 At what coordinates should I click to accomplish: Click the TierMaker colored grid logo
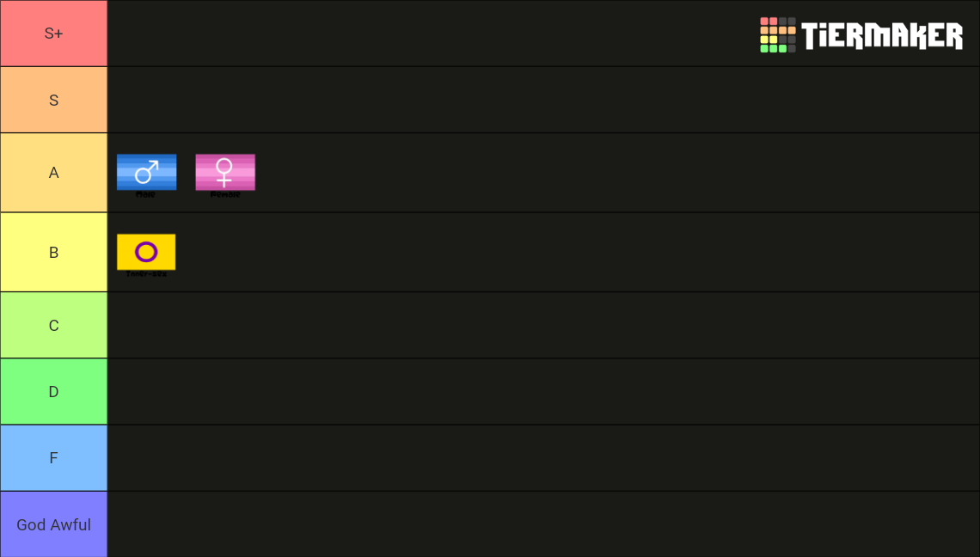(776, 34)
